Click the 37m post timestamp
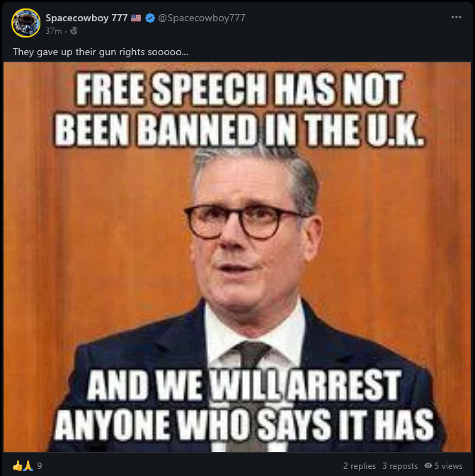The height and width of the screenshot is (476, 475). 54,31
